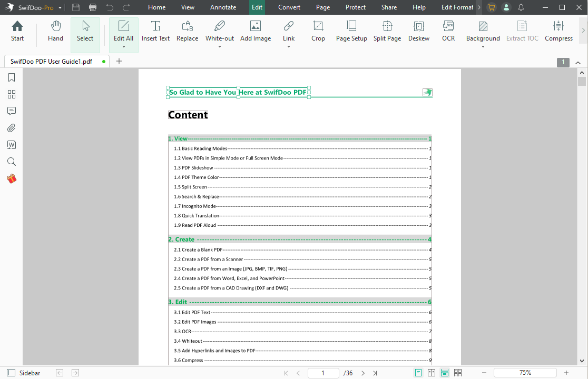Toggle the Sidebar button in status bar
Image resolution: width=588 pixels, height=379 pixels.
(24, 373)
